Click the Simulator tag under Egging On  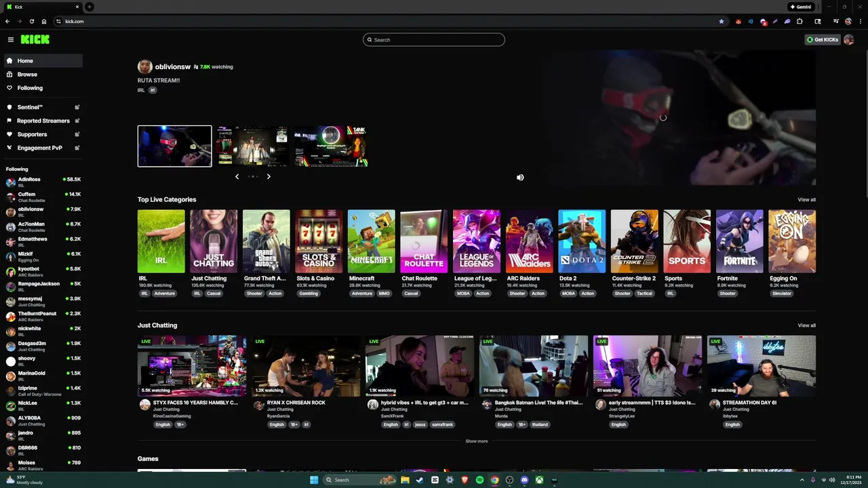pos(782,293)
